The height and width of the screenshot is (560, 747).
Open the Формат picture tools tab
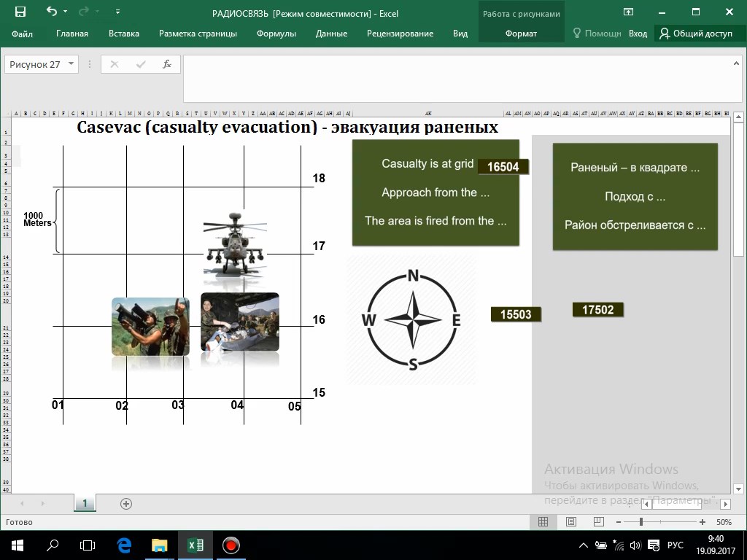(x=521, y=34)
